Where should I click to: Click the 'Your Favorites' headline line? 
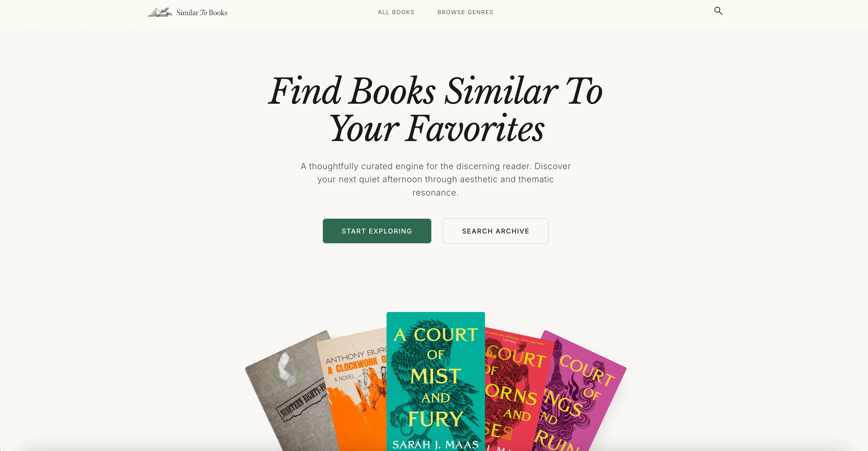coord(437,128)
